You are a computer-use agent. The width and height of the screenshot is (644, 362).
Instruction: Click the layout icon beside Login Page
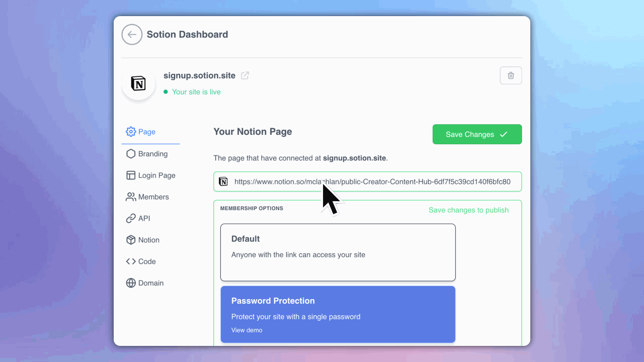coord(131,175)
